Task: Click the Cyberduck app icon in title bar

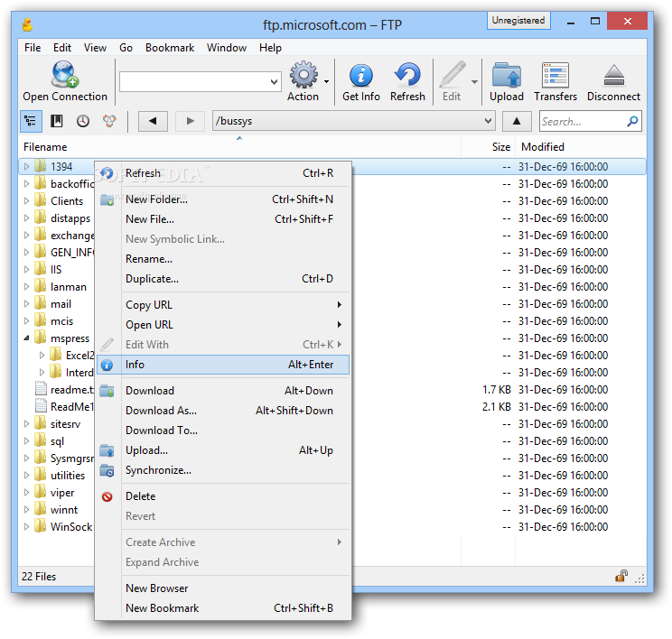Action: click(x=28, y=25)
